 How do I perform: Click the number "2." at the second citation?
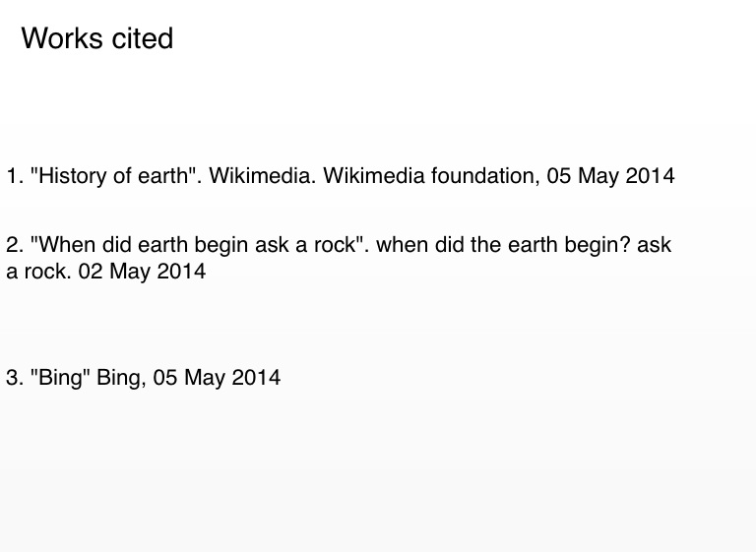pyautogui.click(x=15, y=245)
